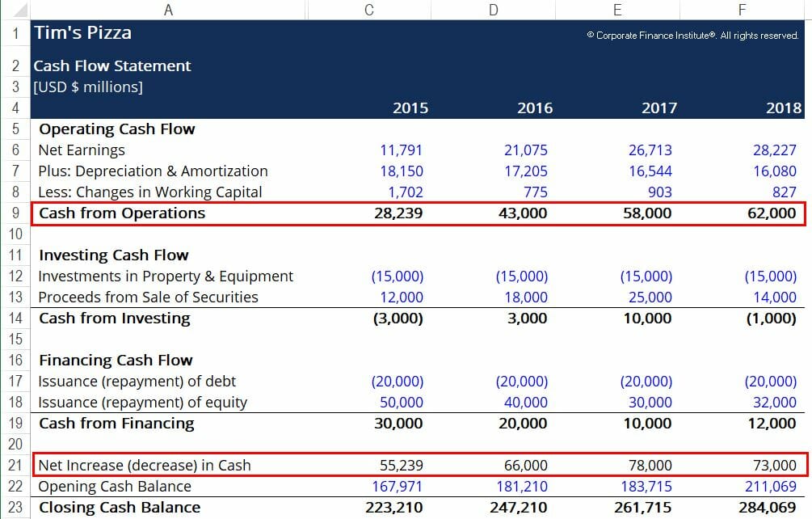Select row 21 header number
The width and height of the screenshot is (812, 519).
15,465
